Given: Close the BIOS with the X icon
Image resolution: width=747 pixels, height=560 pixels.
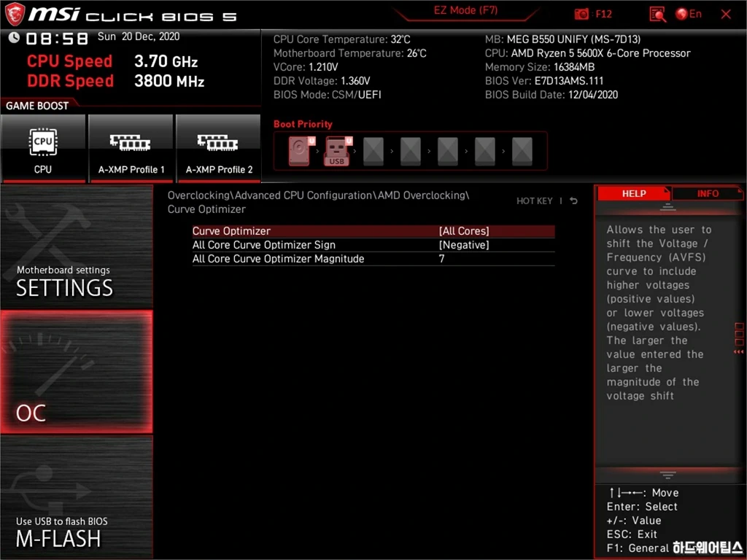Looking at the screenshot, I should tap(726, 15).
